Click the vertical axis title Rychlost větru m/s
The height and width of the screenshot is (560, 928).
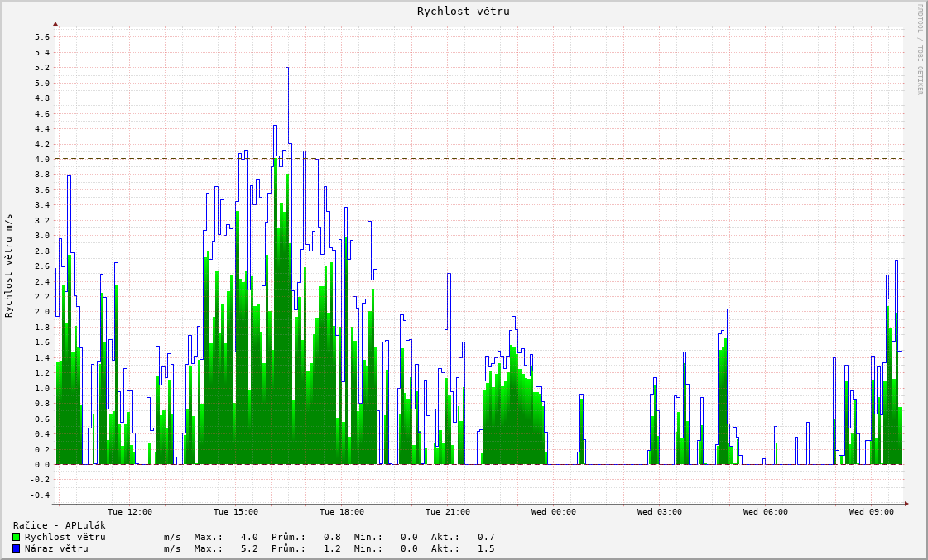(9, 266)
